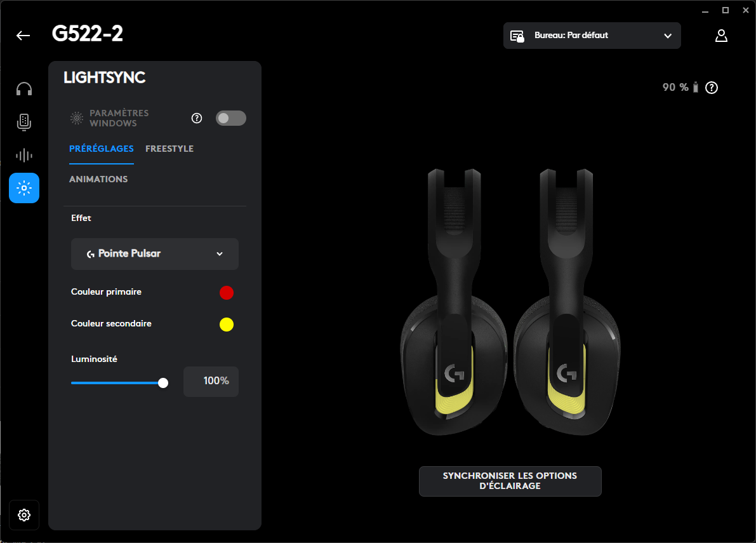Click the 90 % battery text
This screenshot has width=756, height=543.
[x=675, y=87]
